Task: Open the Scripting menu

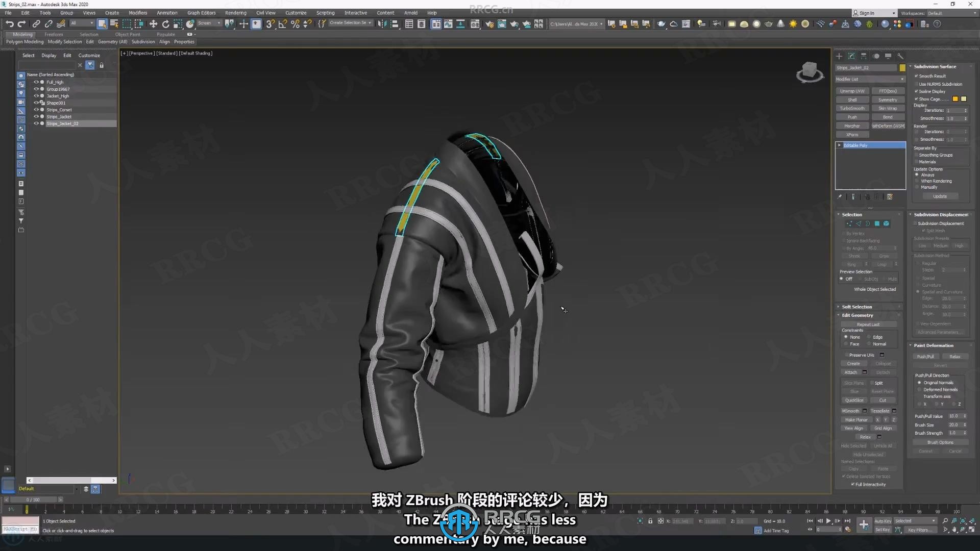Action: 326,13
